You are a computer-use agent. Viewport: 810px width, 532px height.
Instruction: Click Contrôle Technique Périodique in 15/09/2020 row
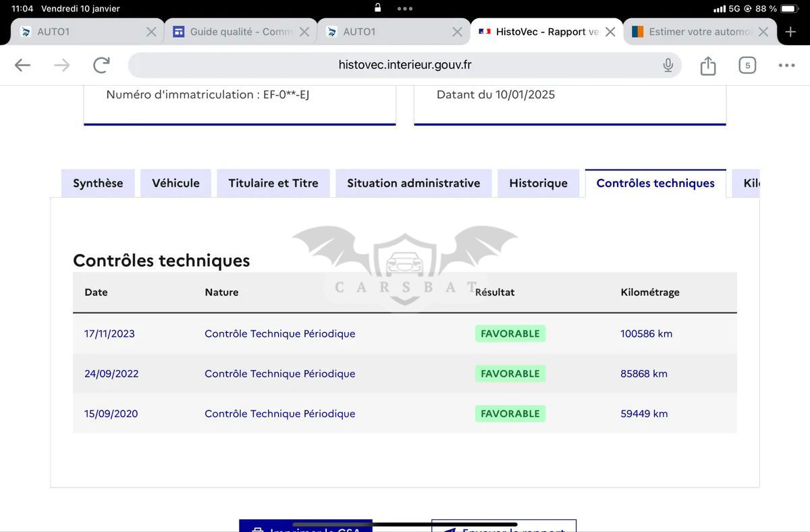click(280, 413)
